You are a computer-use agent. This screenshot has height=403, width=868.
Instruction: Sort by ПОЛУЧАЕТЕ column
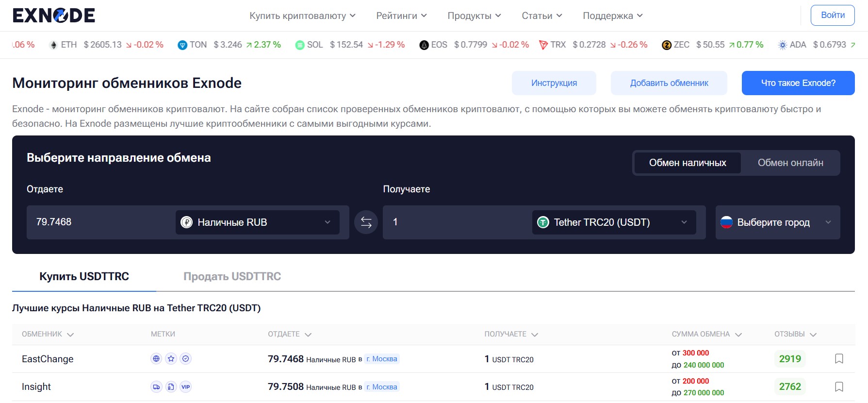click(x=511, y=334)
